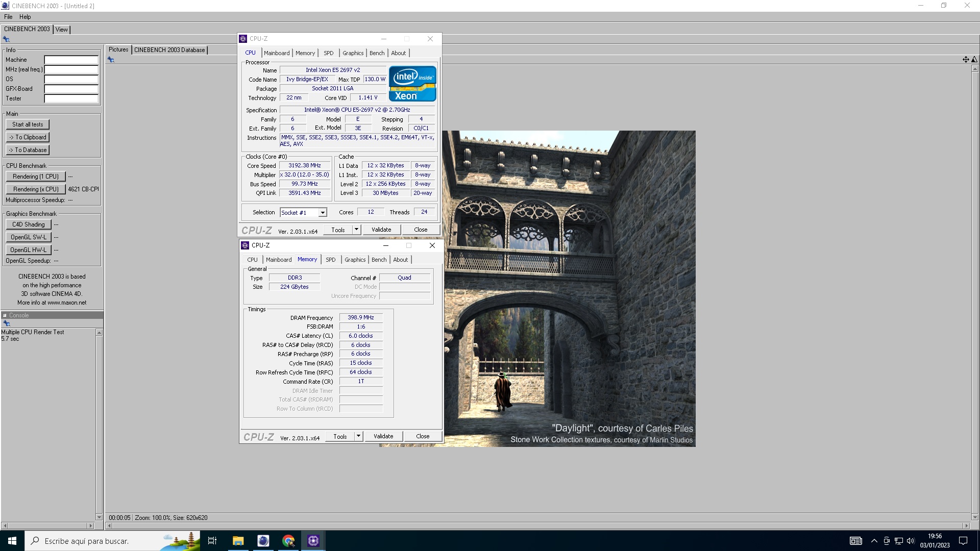Viewport: 980px width, 551px height.
Task: Run the C4D Shading test
Action: click(29, 224)
